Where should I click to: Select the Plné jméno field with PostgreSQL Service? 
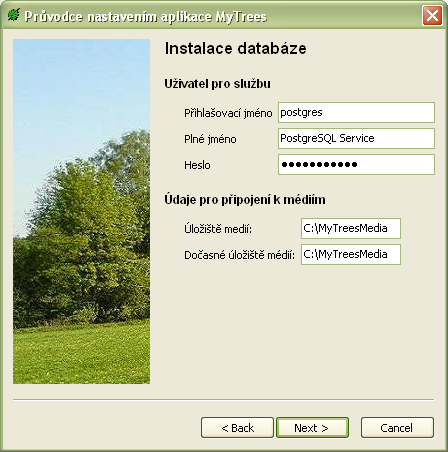tap(356, 138)
